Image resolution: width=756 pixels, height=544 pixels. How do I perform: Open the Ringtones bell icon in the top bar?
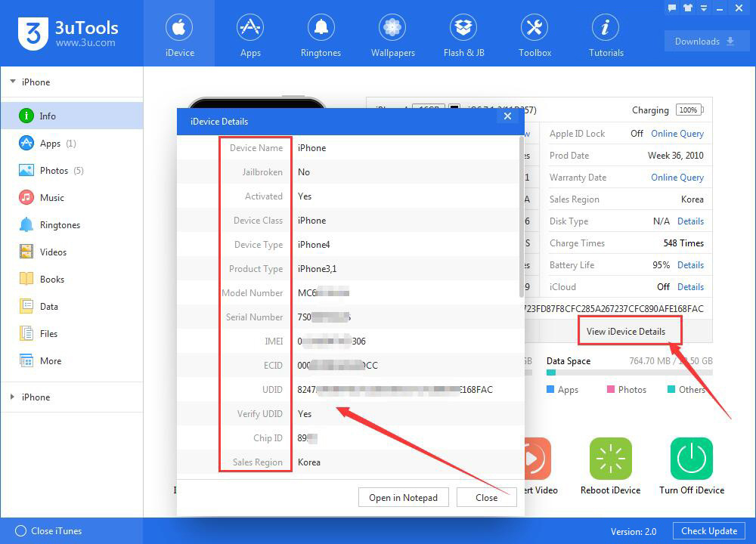321,27
